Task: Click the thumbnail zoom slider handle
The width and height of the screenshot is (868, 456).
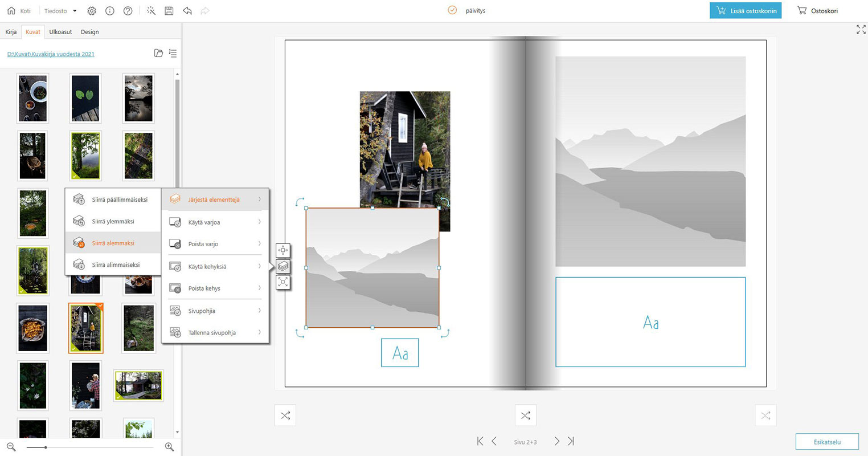Action: coord(46,447)
